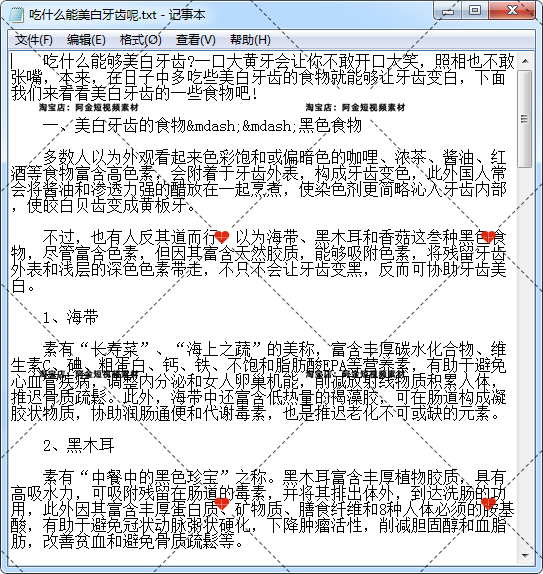Open the 帮助(H) menu

250,40
